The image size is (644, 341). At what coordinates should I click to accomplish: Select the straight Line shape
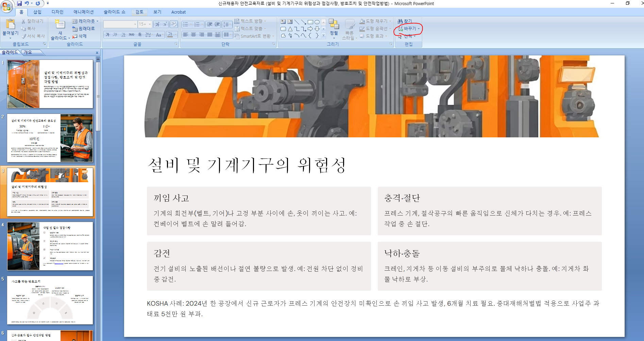(297, 22)
